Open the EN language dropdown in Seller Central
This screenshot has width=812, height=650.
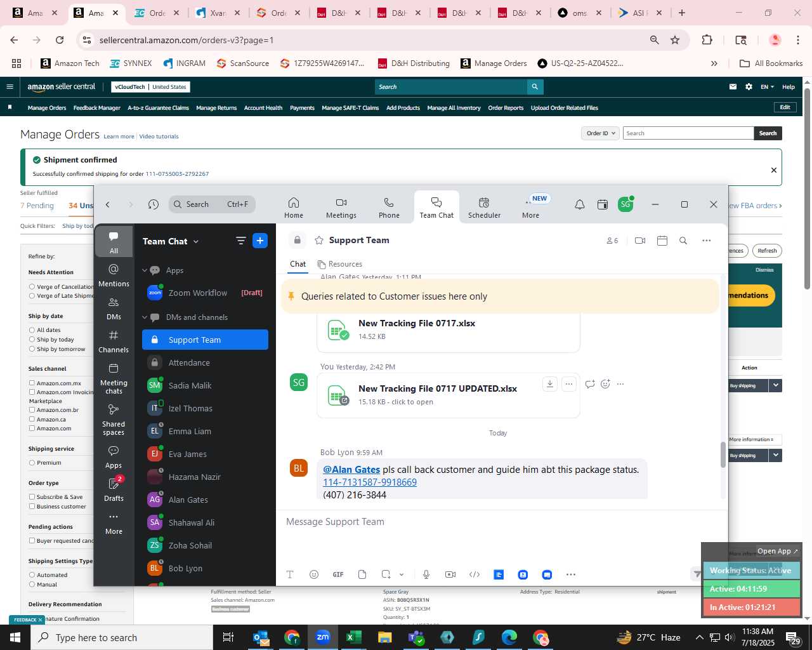coord(768,87)
